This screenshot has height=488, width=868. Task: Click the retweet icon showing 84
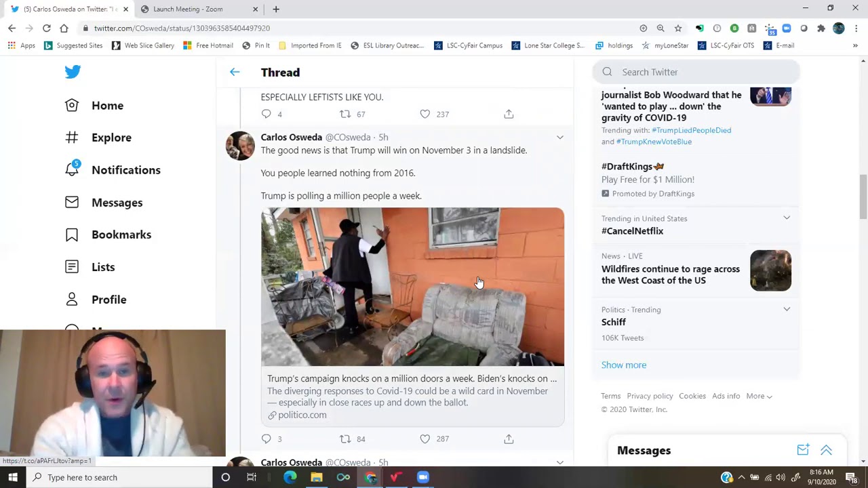[x=345, y=439]
